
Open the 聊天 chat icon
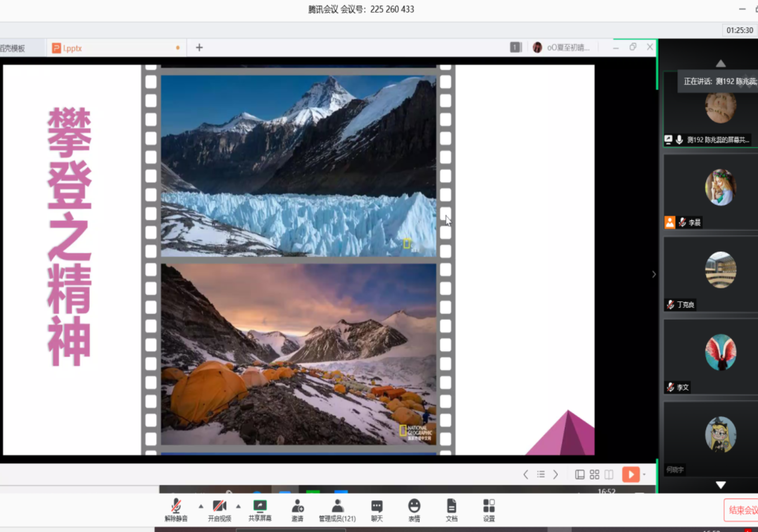click(377, 510)
